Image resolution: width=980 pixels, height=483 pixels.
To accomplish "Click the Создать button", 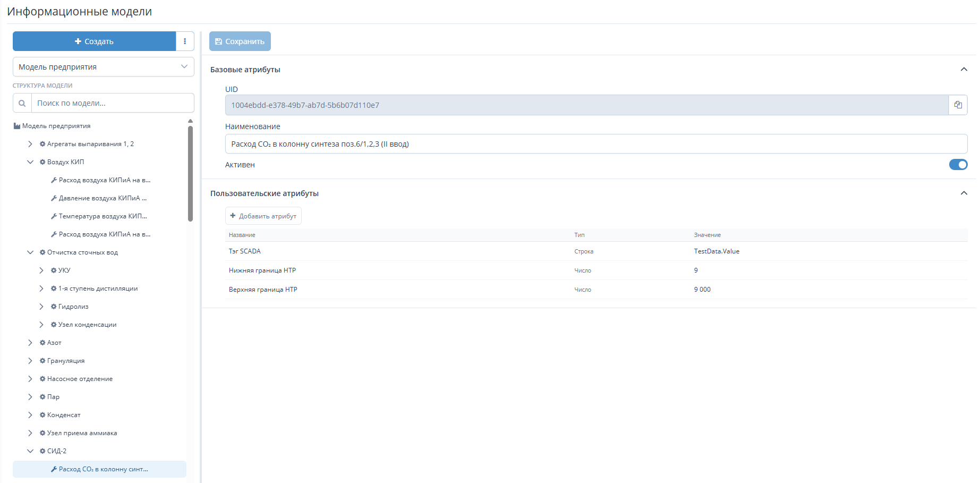I will click(94, 41).
